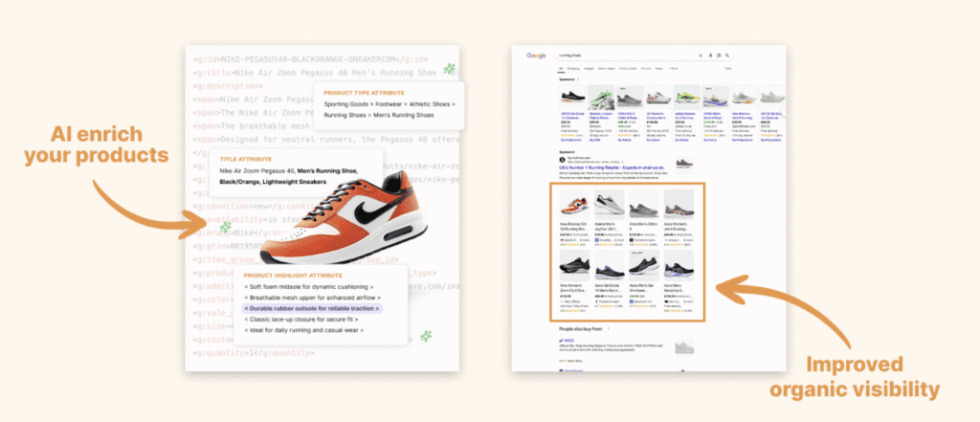Click the Product Highlight Attribute heading
Viewport: 980px width, 422px height.
293,275
